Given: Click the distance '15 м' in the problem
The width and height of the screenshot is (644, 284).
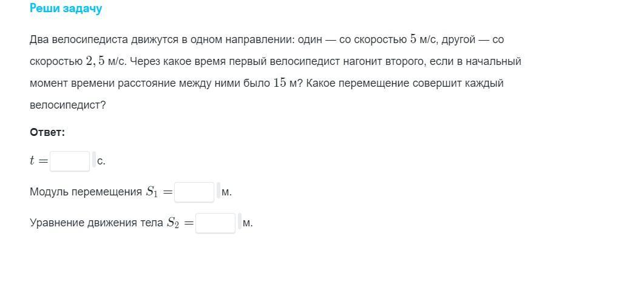Looking at the screenshot, I should (285, 83).
